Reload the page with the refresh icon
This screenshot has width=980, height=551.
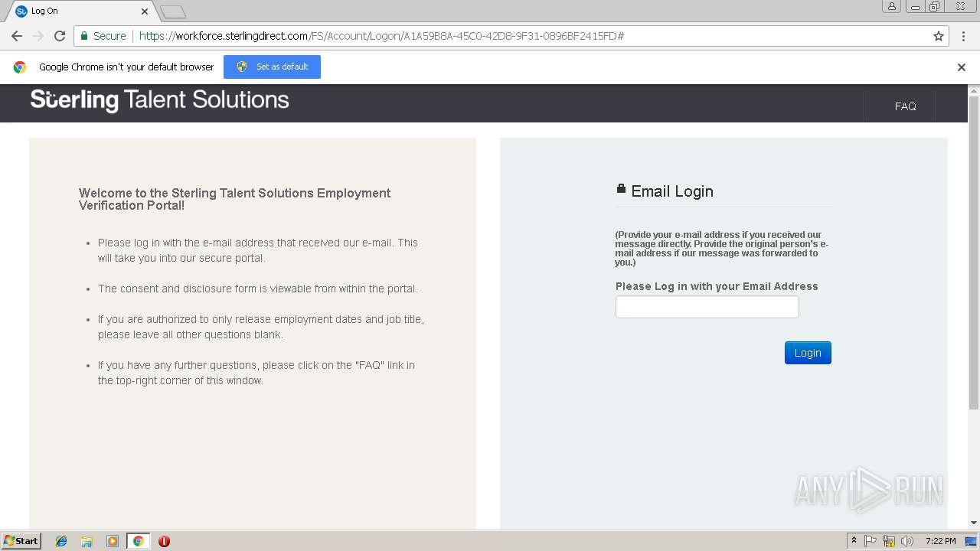[60, 36]
